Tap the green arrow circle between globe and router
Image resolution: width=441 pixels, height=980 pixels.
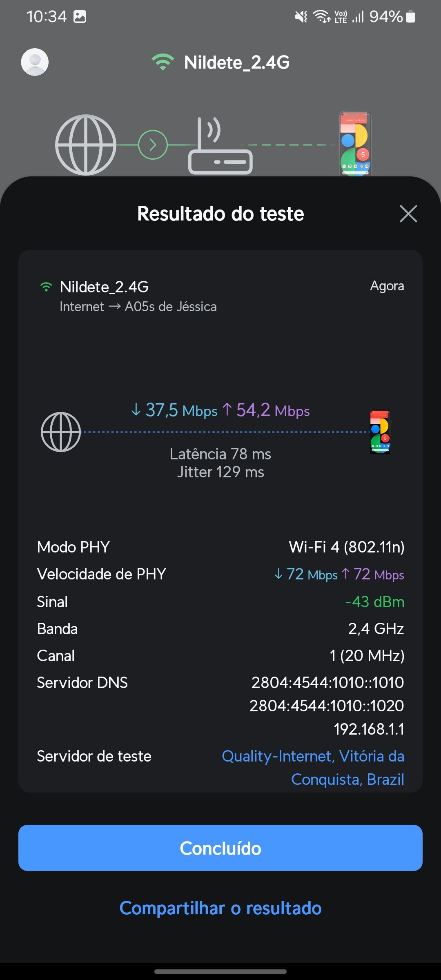click(153, 145)
